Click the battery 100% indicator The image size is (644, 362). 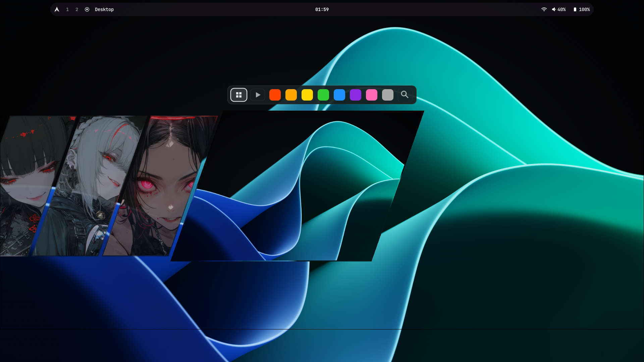pos(582,9)
